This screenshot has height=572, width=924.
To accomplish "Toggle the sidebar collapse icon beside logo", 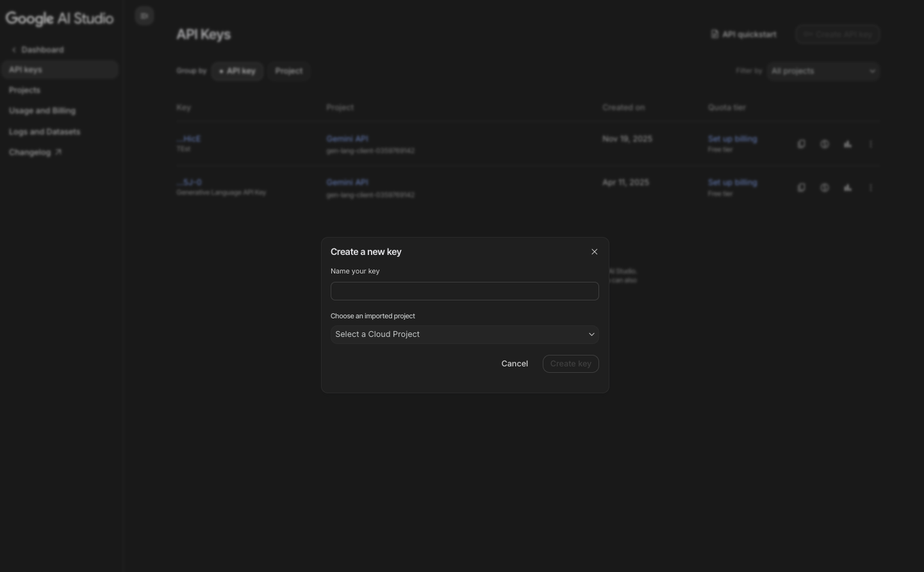I will [x=144, y=15].
